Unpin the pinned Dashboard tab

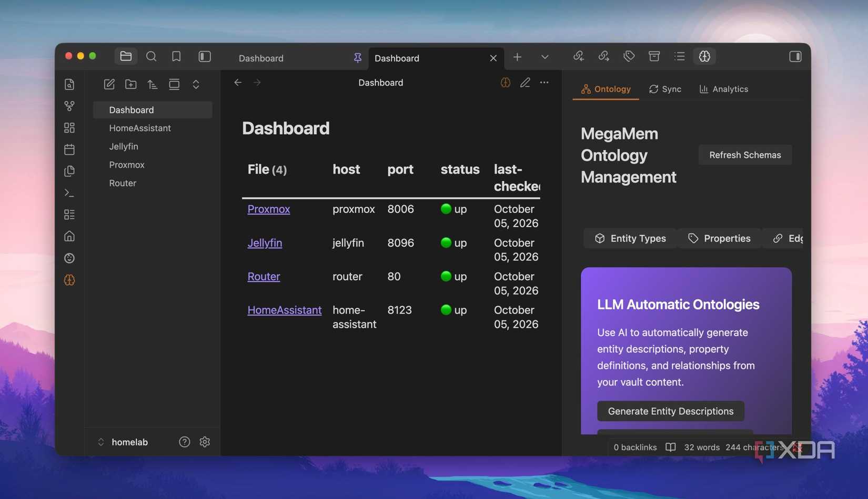pos(358,58)
